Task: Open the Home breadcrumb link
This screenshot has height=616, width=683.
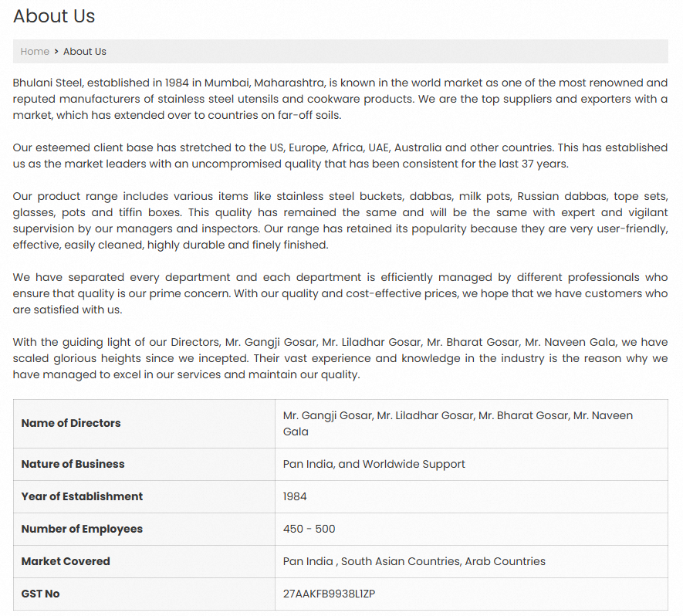Action: (x=35, y=52)
